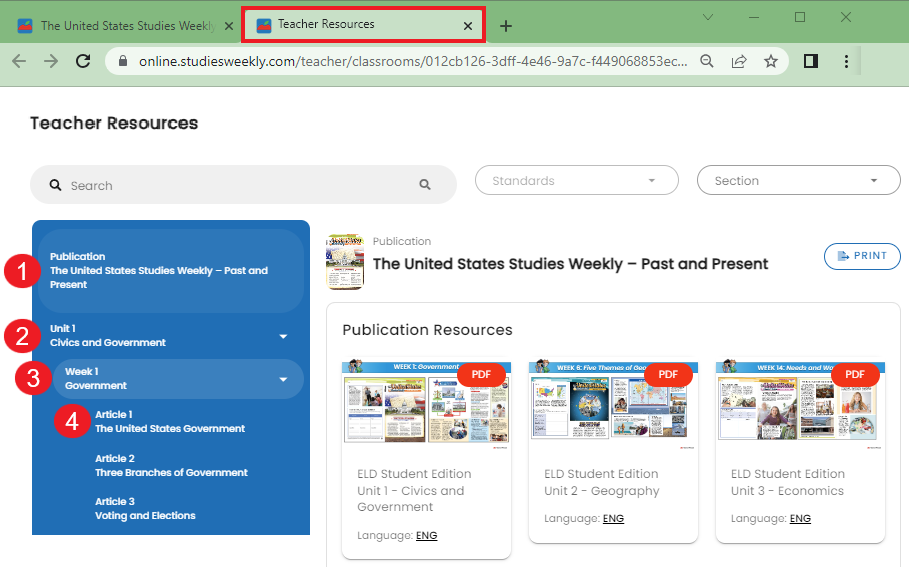Viewport: 909px width, 567px height.
Task: View site info via the padlock icon
Action: pyautogui.click(x=123, y=61)
